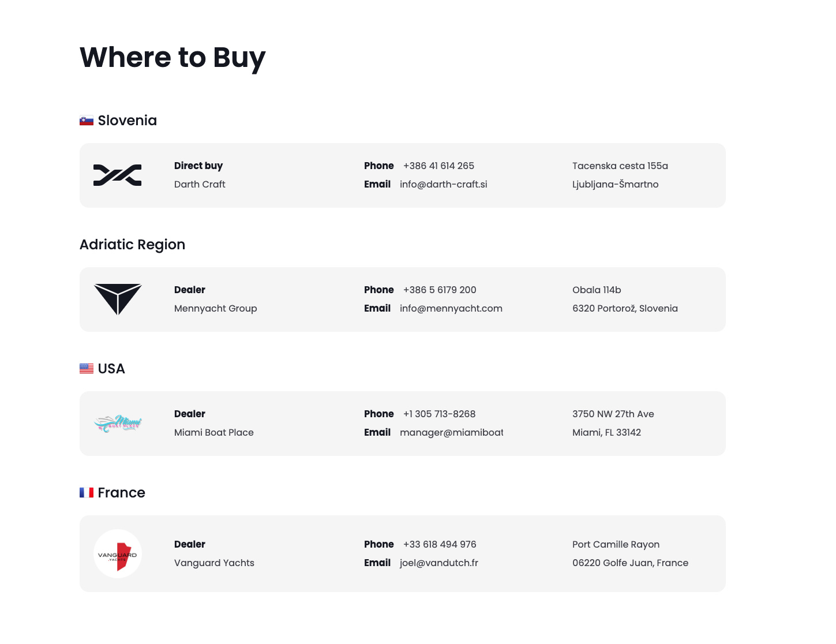Open the joel@vandutch.fr email link
836x644 pixels.
438,563
